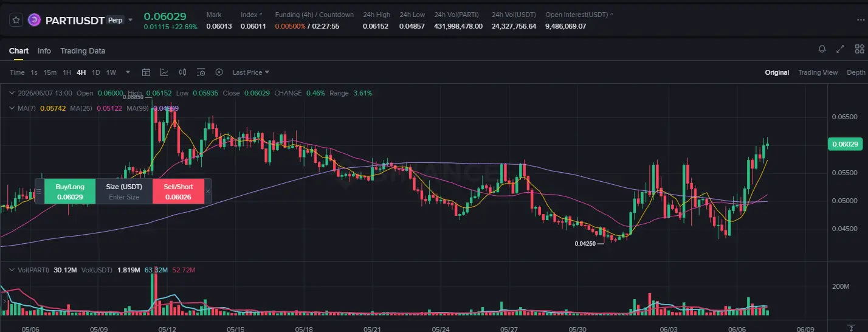This screenshot has width=868, height=332.
Task: Switch to Depth chart view
Action: pos(856,72)
